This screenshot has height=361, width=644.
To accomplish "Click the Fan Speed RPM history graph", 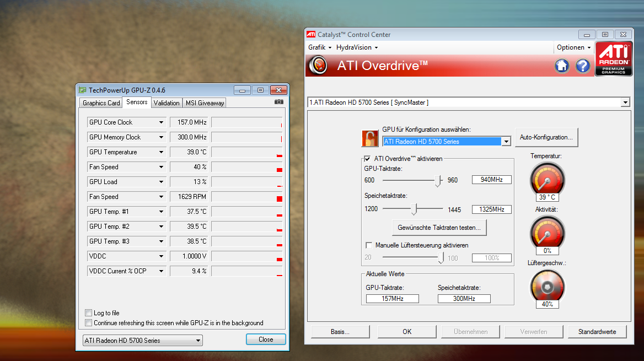I will 247,197.
